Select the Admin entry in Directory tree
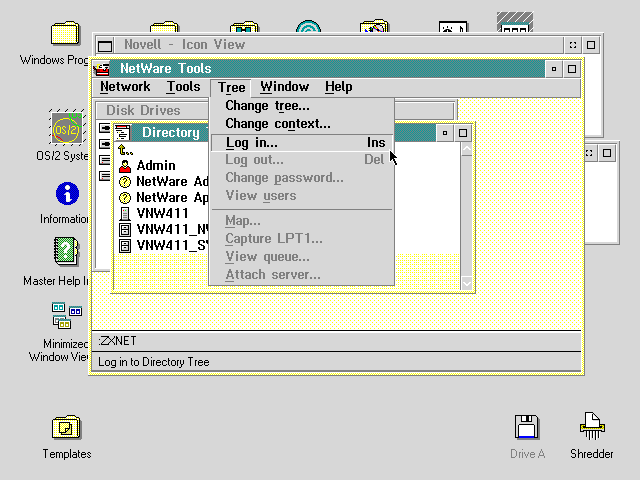The width and height of the screenshot is (640, 480). (156, 166)
